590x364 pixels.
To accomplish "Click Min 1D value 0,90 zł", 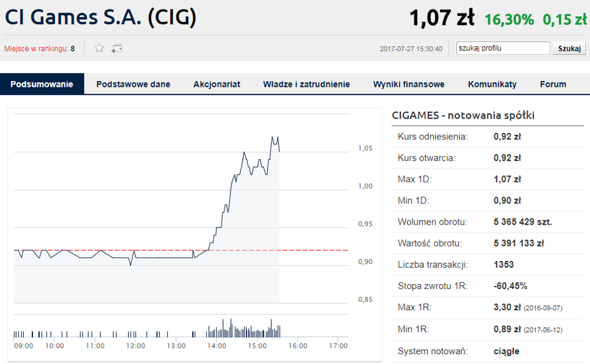I will 507,200.
